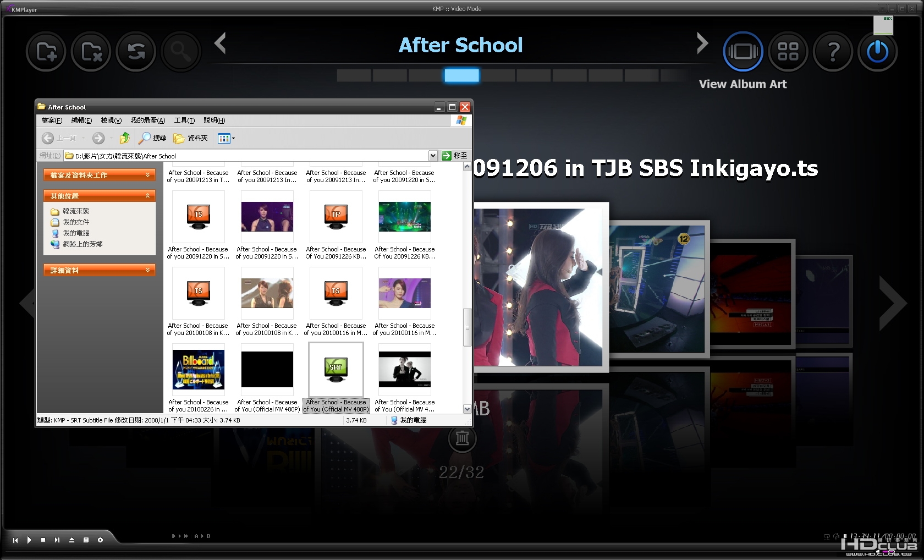Click the add album folder icon
The image size is (924, 560).
coord(46,52)
